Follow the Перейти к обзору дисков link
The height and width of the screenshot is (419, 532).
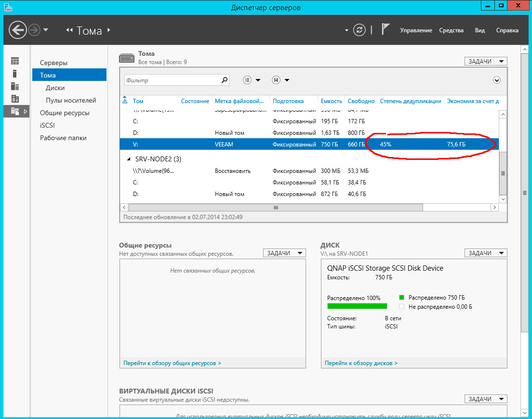click(361, 363)
